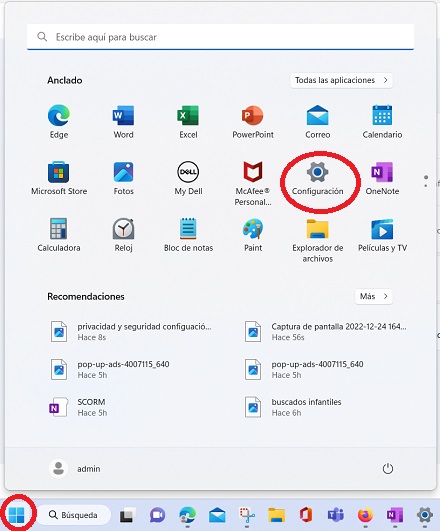Open Office app on the taskbar
Viewport: 440px width, 531px height.
(x=306, y=515)
